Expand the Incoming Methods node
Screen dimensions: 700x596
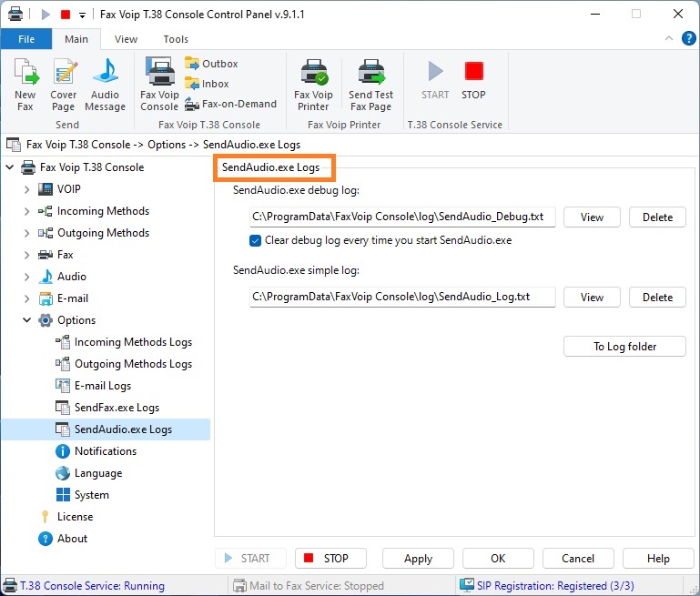click(26, 211)
